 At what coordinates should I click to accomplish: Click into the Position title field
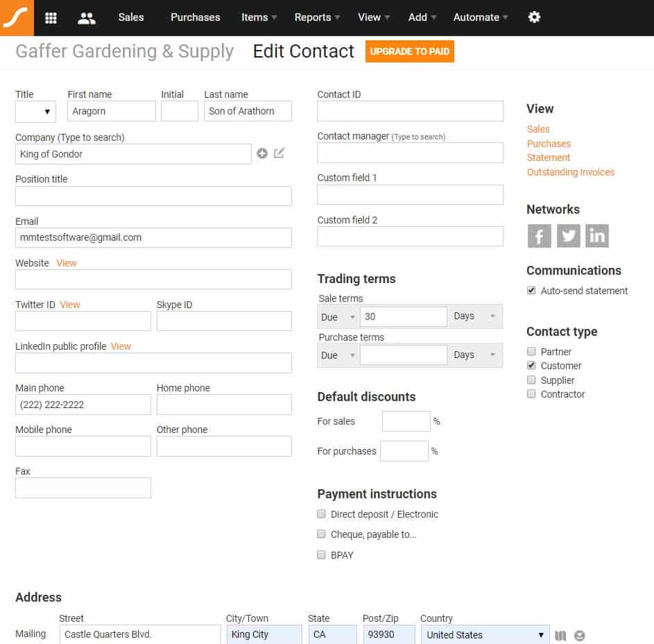coord(153,196)
